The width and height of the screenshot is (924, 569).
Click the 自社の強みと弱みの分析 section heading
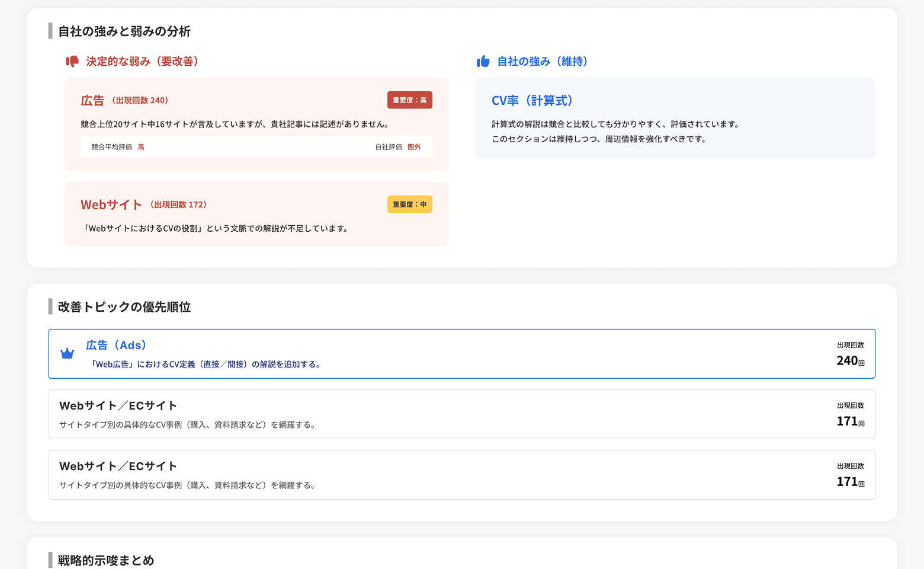(124, 31)
